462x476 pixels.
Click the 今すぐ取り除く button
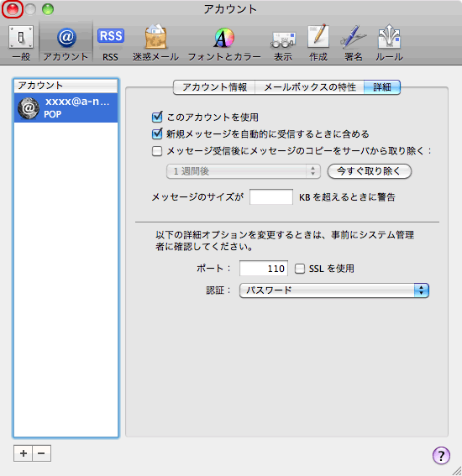370,171
